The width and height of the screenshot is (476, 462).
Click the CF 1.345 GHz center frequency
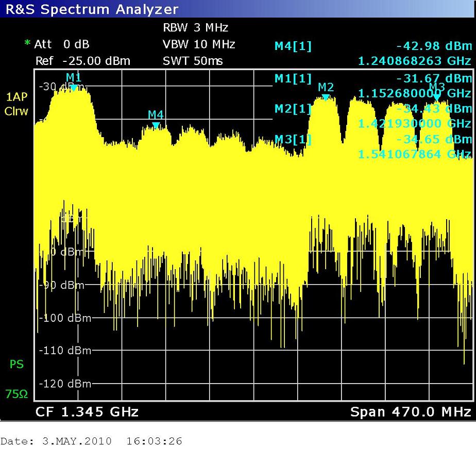pos(87,411)
